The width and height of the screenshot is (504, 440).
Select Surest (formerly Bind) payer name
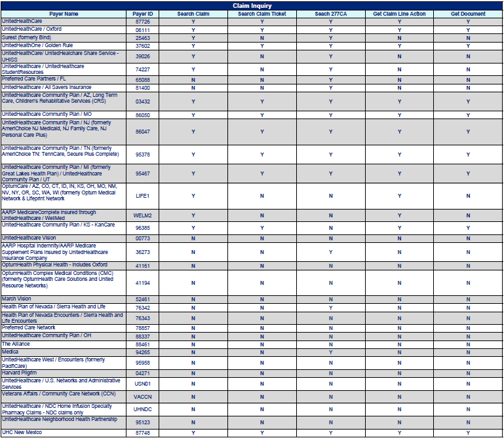pyautogui.click(x=26, y=37)
